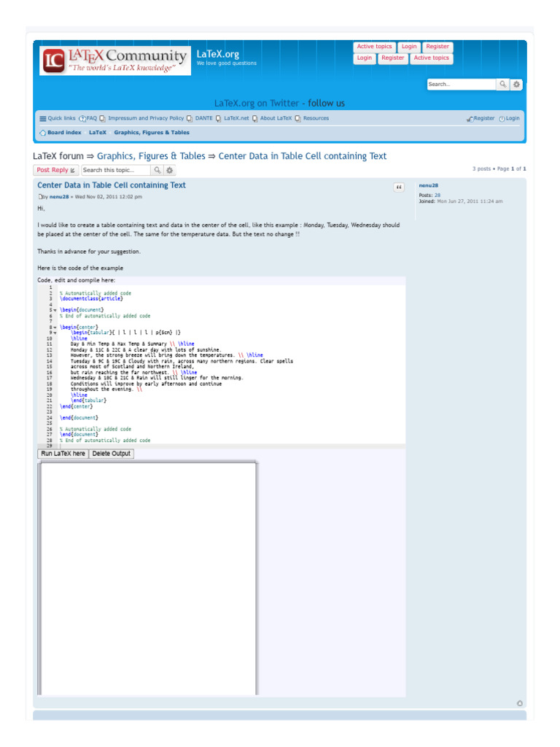Click the empty LaTeX output frame
560x747 pixels.
[148, 578]
